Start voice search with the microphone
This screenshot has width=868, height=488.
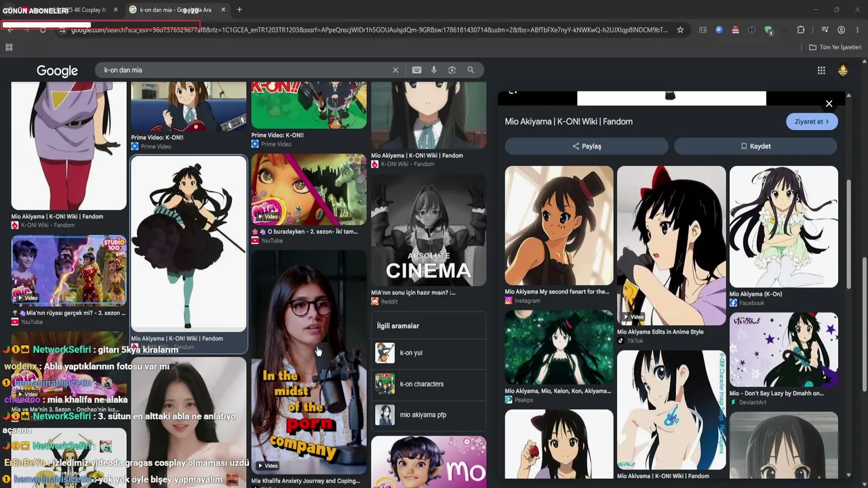click(x=434, y=70)
